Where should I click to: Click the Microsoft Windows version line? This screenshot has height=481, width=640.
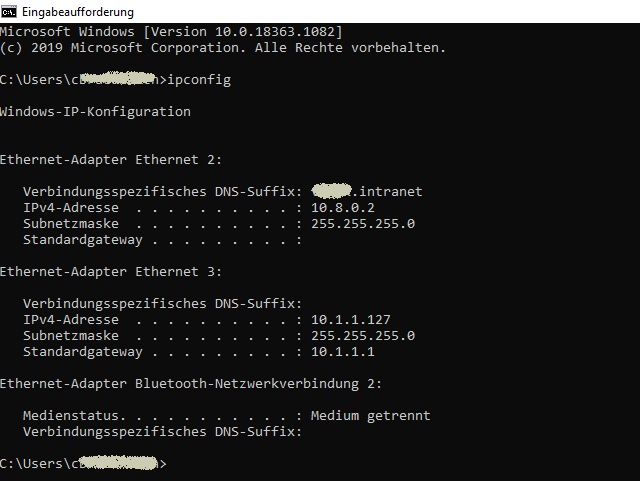(171, 31)
